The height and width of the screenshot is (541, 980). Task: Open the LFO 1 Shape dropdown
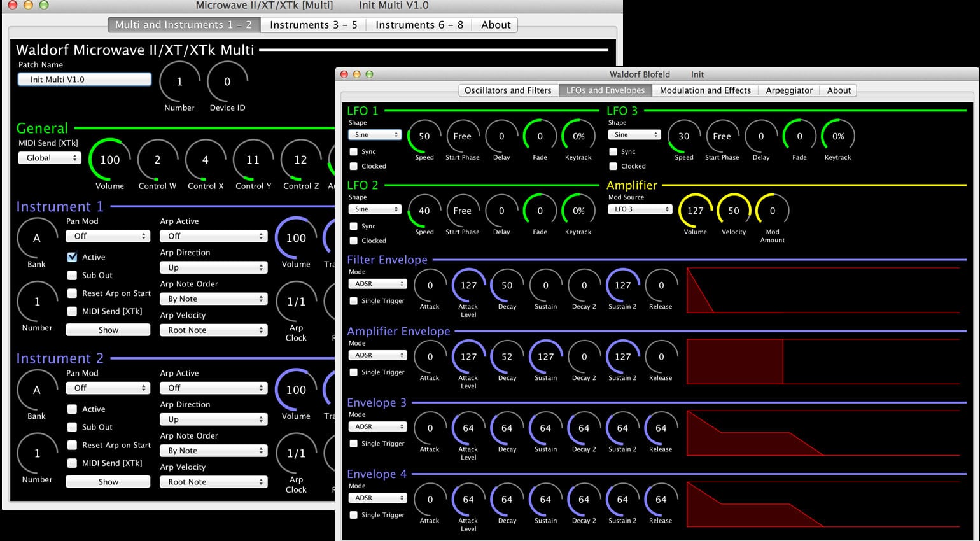pos(374,134)
